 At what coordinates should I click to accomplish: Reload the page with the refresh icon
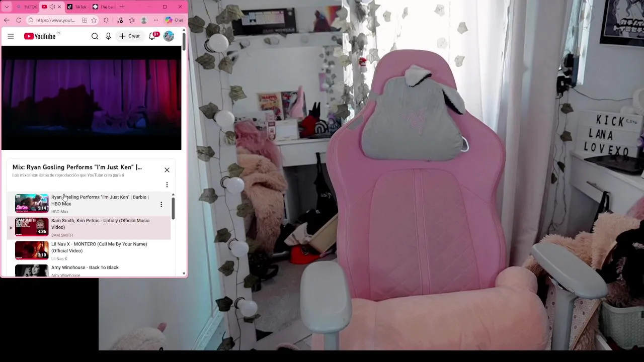pyautogui.click(x=19, y=20)
